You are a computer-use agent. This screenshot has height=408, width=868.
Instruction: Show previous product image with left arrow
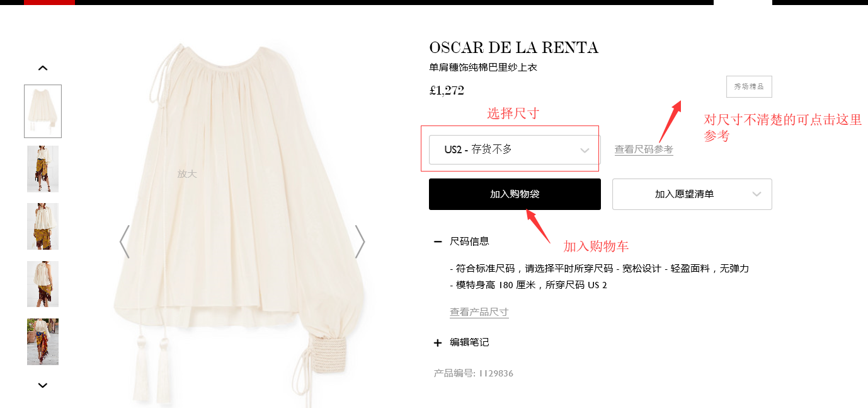point(125,242)
